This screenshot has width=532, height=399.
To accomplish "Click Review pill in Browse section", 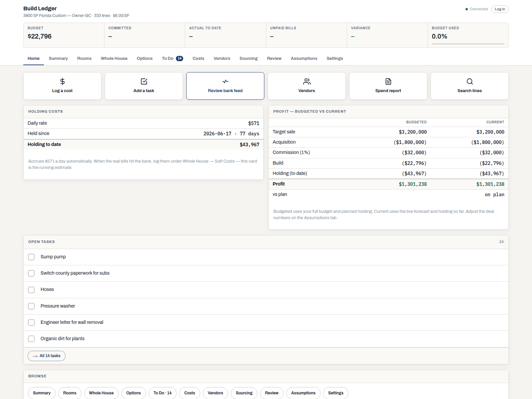I will tap(272, 393).
